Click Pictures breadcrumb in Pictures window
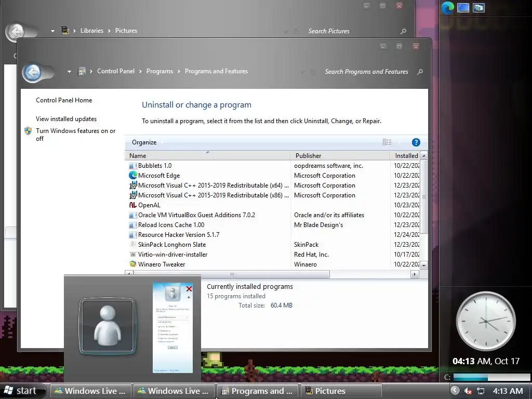This screenshot has width=532, height=399. [x=126, y=31]
